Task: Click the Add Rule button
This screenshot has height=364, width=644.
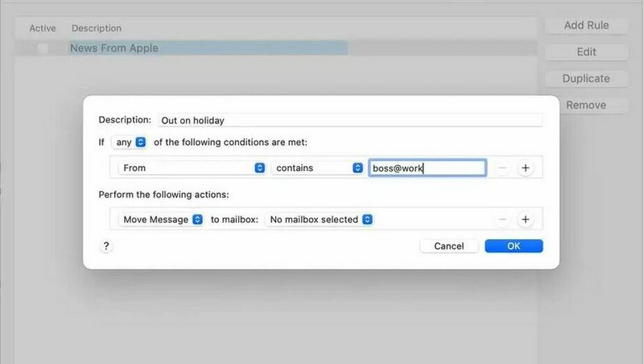Action: pos(586,26)
